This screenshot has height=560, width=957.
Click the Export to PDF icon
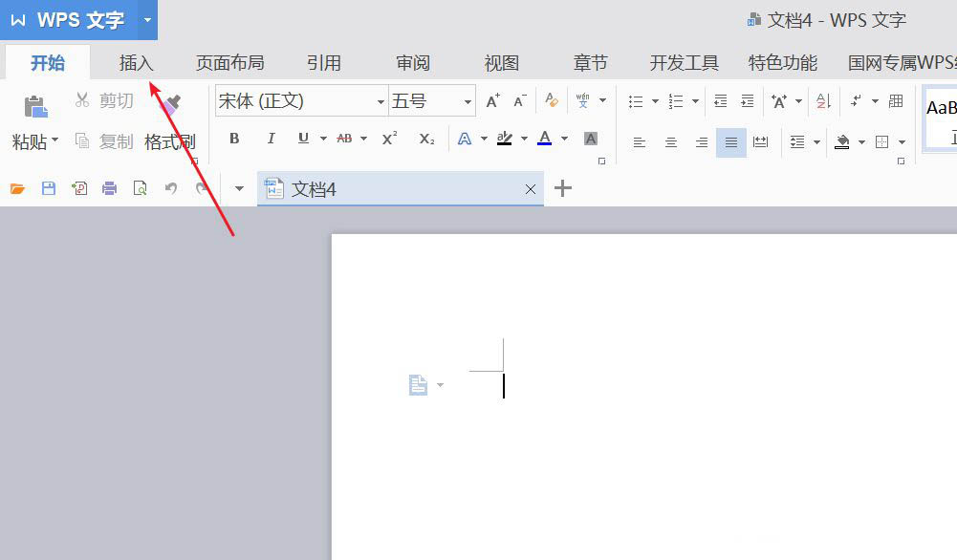pos(78,187)
